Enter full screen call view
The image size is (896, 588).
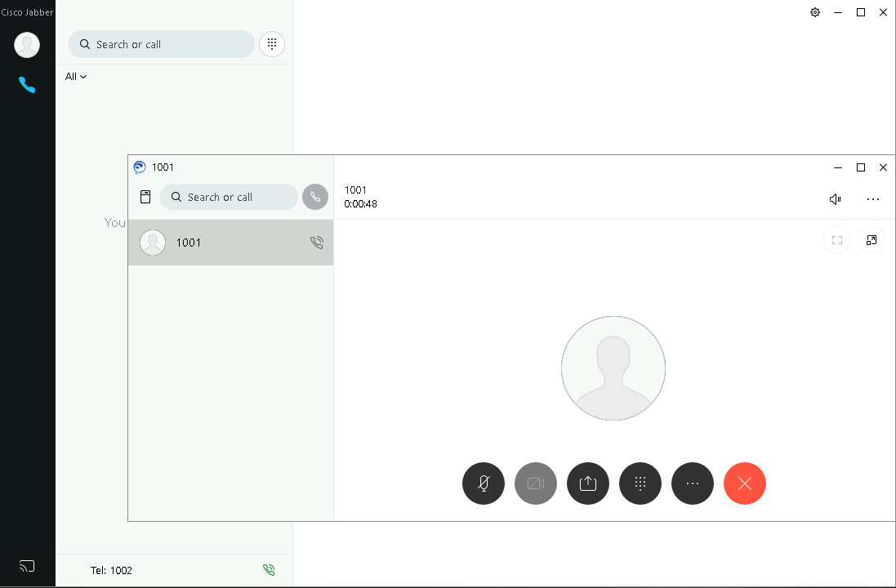[x=836, y=240]
